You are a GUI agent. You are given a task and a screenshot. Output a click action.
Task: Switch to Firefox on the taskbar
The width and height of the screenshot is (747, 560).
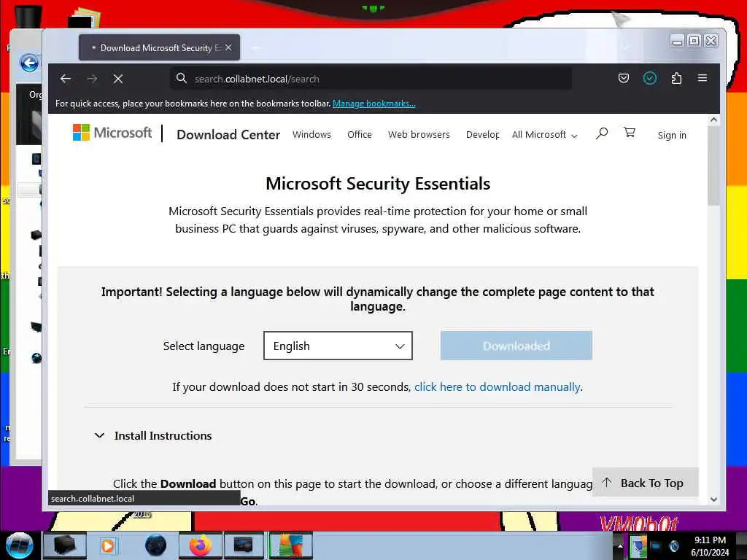pos(200,545)
